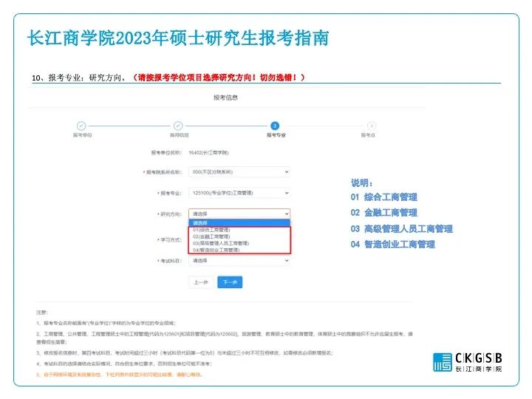Click the 研究方向 field label
The width and height of the screenshot is (532, 399).
click(x=171, y=214)
